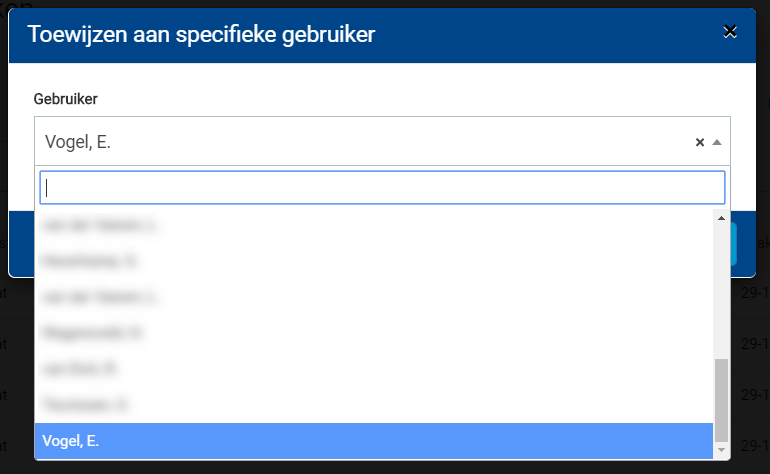770x474 pixels.
Task: Click the scrollbar track above the thumb
Action: click(x=721, y=290)
